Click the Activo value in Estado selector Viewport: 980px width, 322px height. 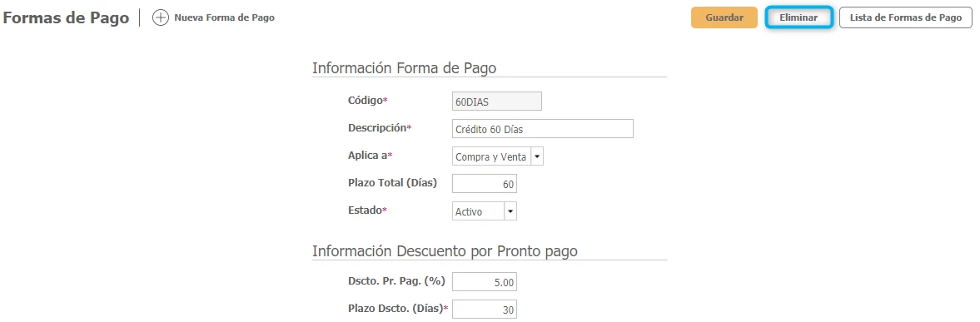[478, 211]
